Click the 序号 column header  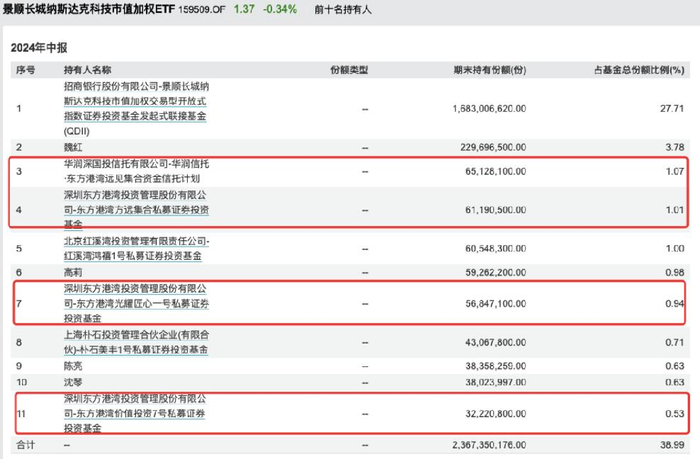click(x=25, y=70)
